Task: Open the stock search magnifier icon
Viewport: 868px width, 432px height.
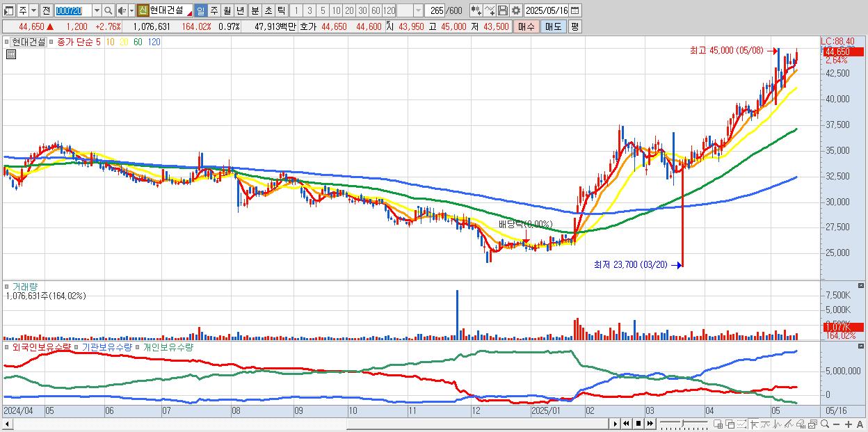Action: [108, 10]
